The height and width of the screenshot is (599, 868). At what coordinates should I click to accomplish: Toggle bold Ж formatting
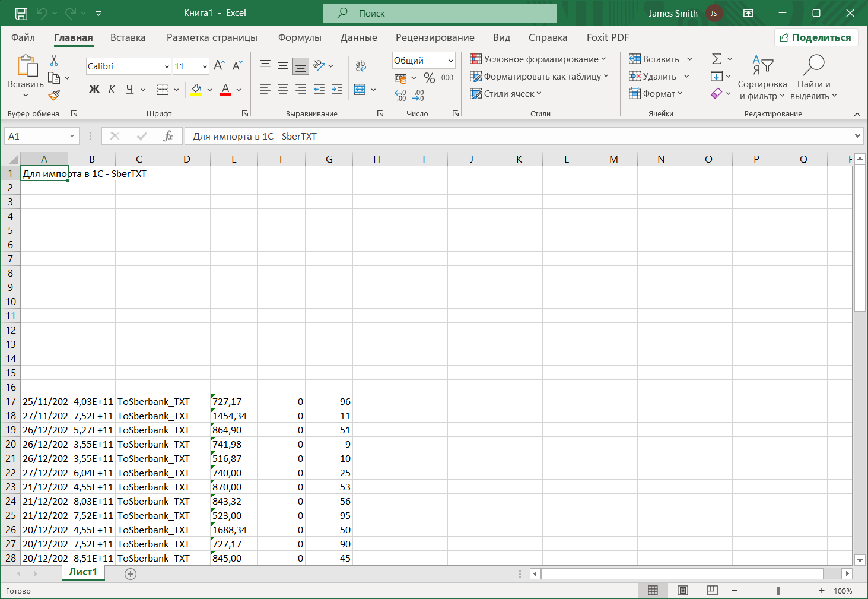tap(94, 90)
